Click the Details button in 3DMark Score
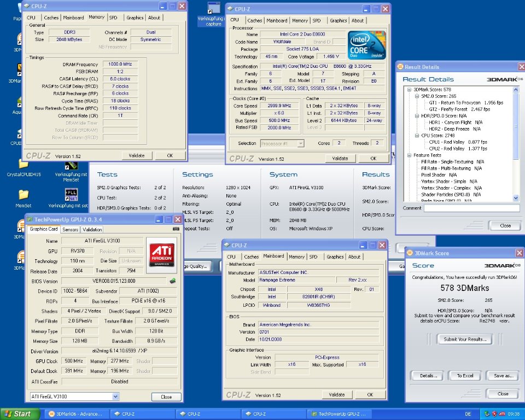This screenshot has height=420, width=525. [428, 376]
